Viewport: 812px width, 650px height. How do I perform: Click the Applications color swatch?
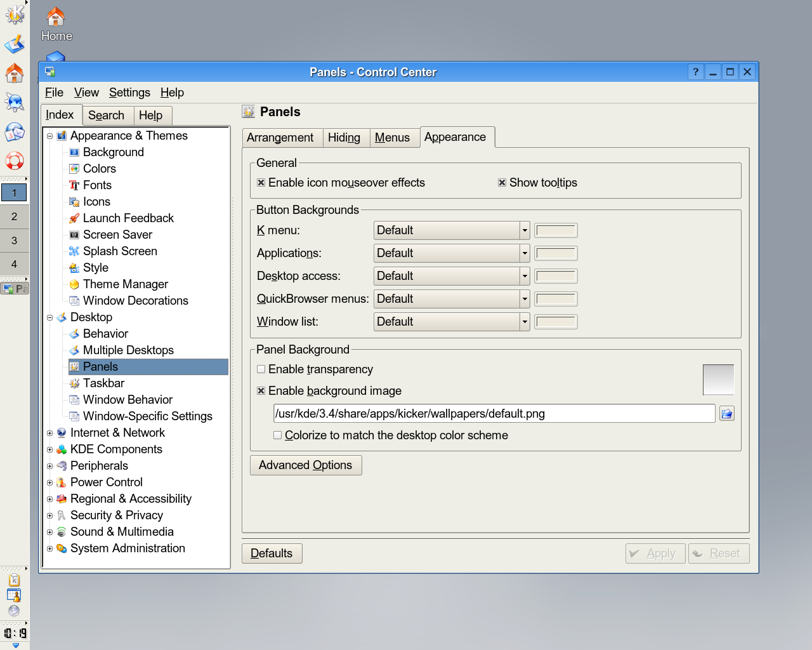(556, 253)
